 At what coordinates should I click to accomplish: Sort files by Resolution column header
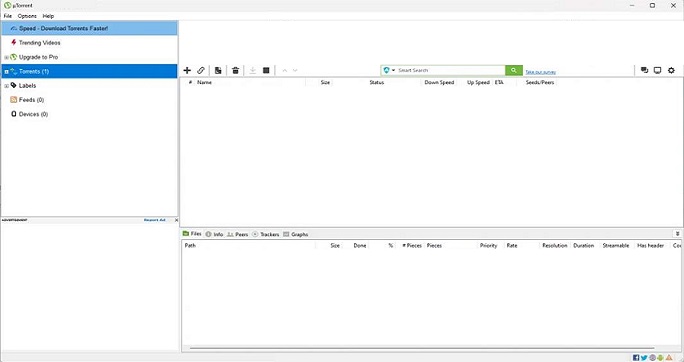(x=555, y=246)
